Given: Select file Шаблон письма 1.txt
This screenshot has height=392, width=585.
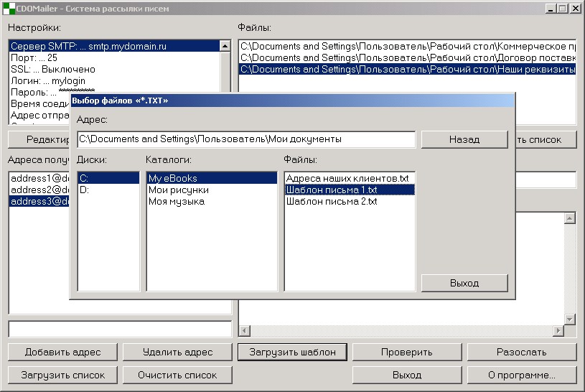Looking at the screenshot, I should tap(350, 190).
